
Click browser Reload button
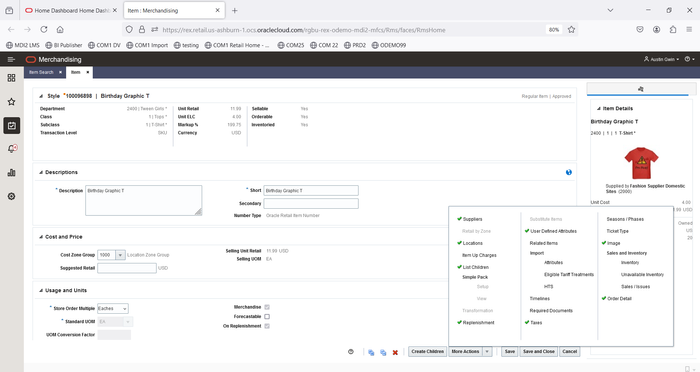[x=44, y=29]
